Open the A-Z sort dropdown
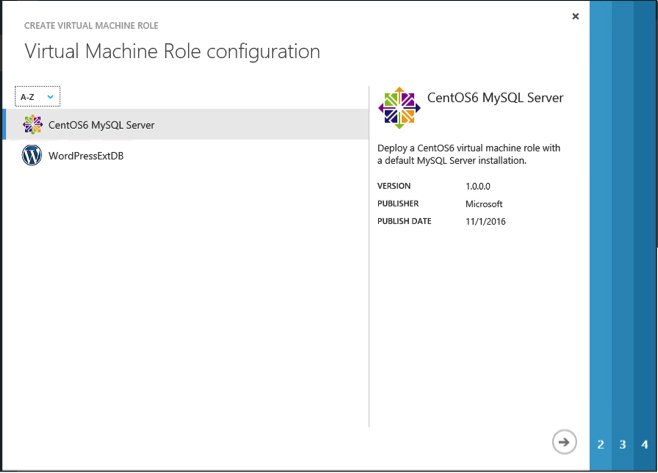Image resolution: width=658 pixels, height=473 pixels. coord(37,97)
